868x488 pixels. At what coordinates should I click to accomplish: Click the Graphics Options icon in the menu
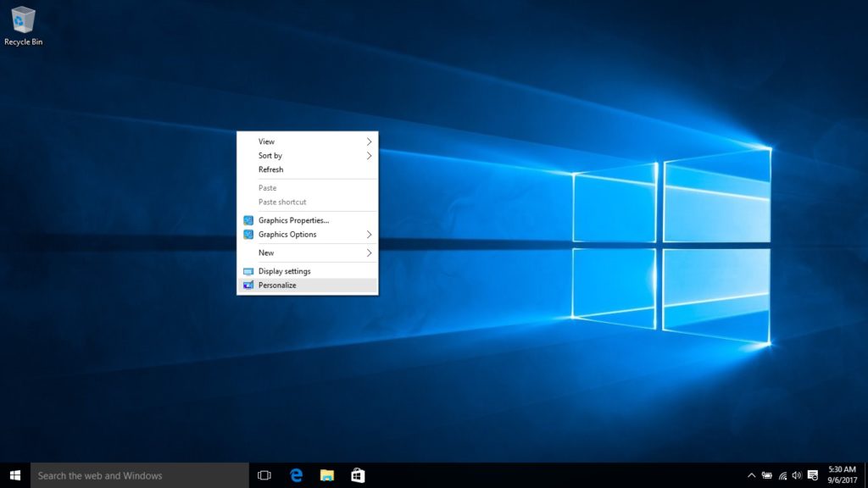pyautogui.click(x=248, y=235)
